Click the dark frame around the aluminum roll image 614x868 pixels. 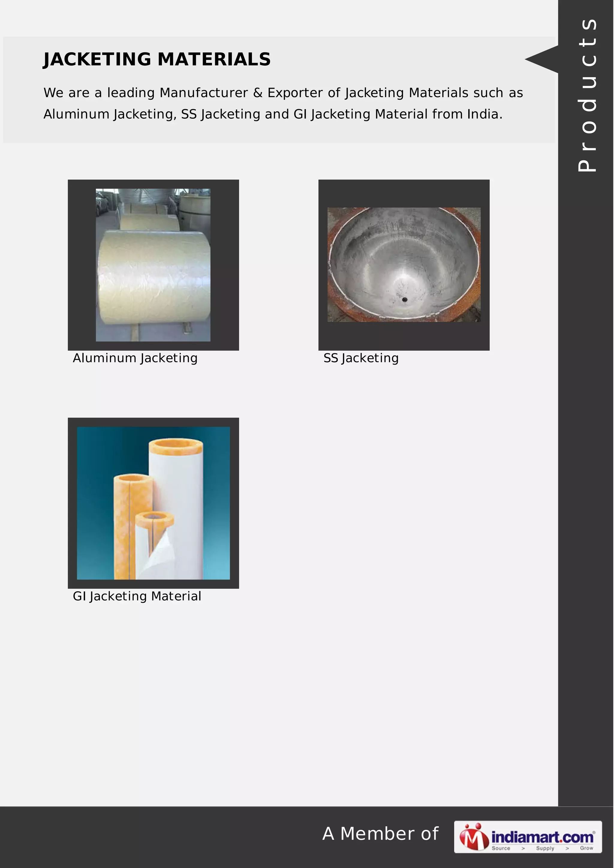coord(81,265)
